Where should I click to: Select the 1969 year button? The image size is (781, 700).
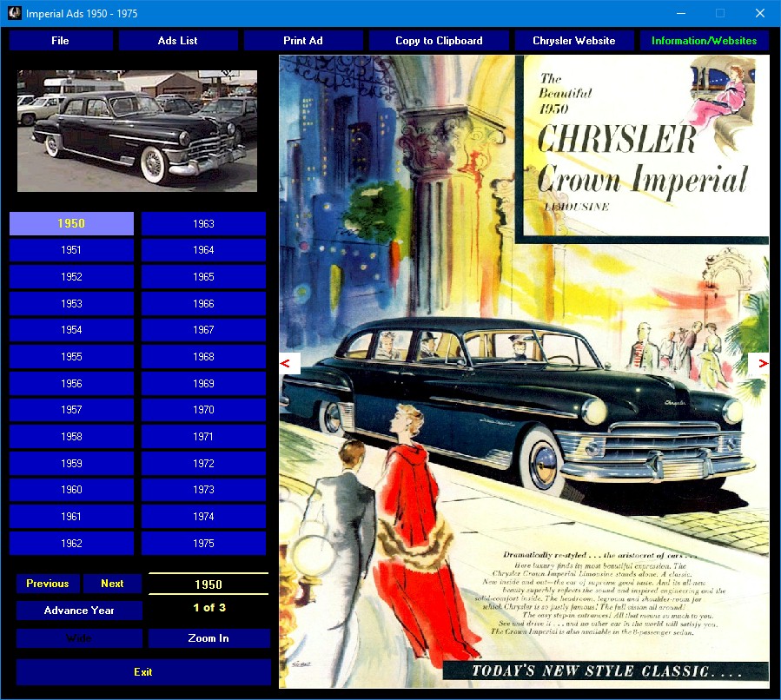pyautogui.click(x=203, y=383)
